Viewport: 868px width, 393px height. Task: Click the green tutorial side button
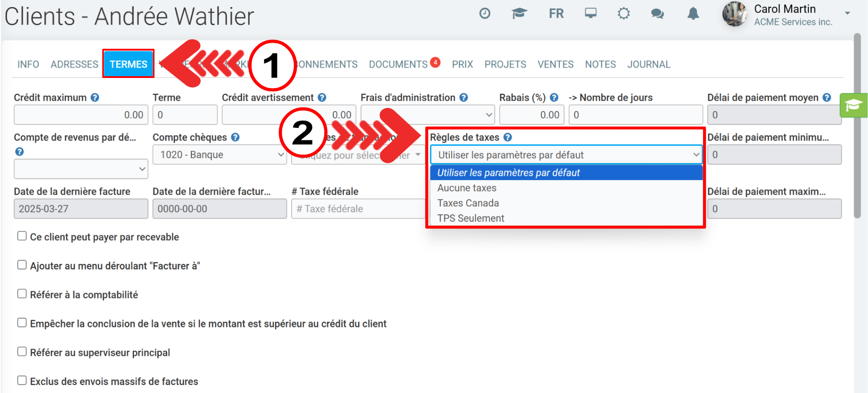pos(853,106)
